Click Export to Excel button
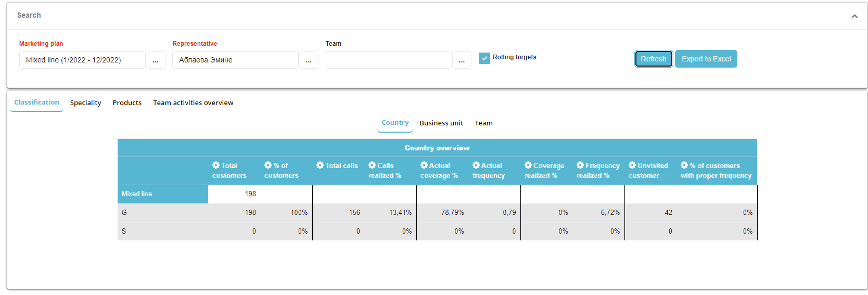 pos(706,59)
